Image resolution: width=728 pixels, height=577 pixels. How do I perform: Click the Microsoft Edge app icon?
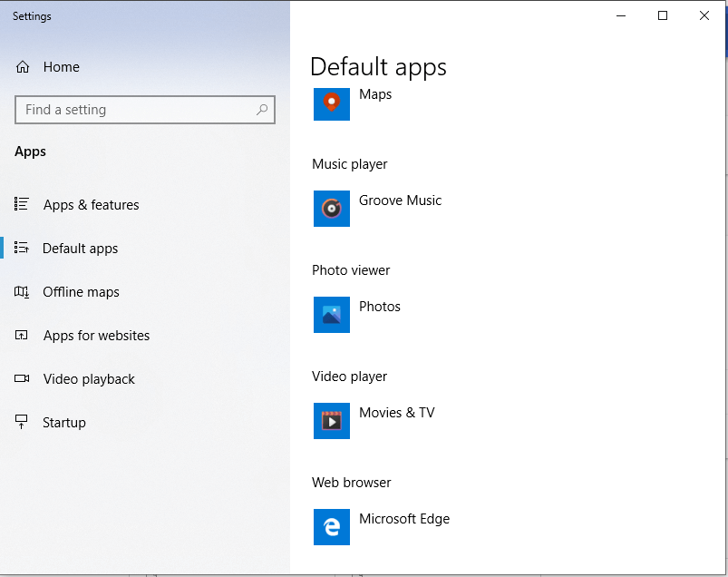point(332,527)
